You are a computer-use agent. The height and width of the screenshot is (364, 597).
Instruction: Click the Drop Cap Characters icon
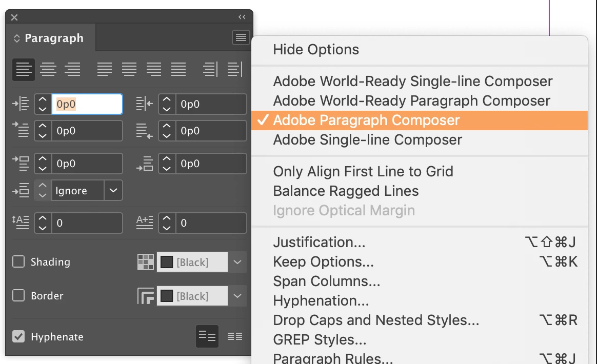pos(145,223)
